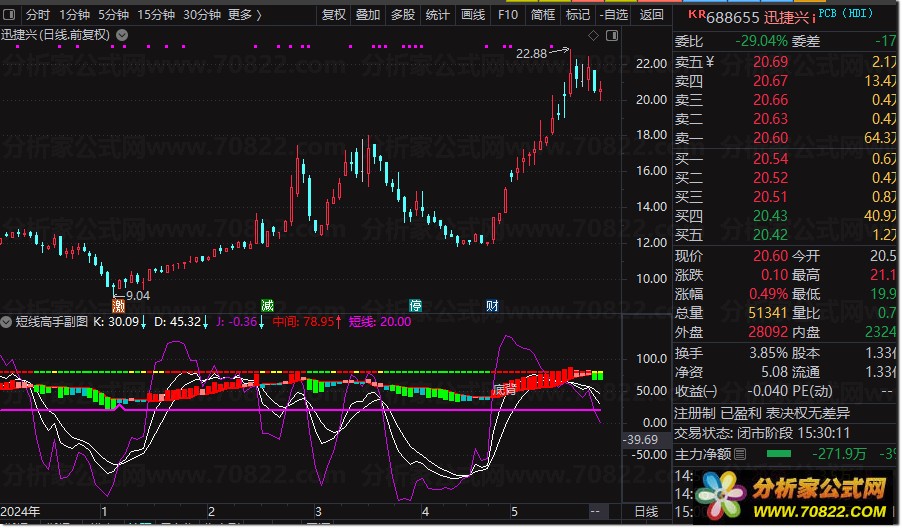The image size is (903, 528).
Task: Click the ¥ symbol next to 卖五
Action: point(710,62)
